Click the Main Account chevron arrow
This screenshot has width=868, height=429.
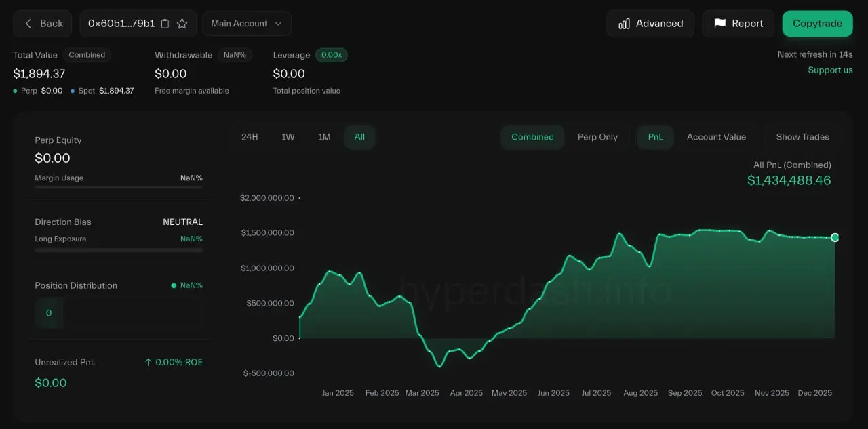click(278, 24)
